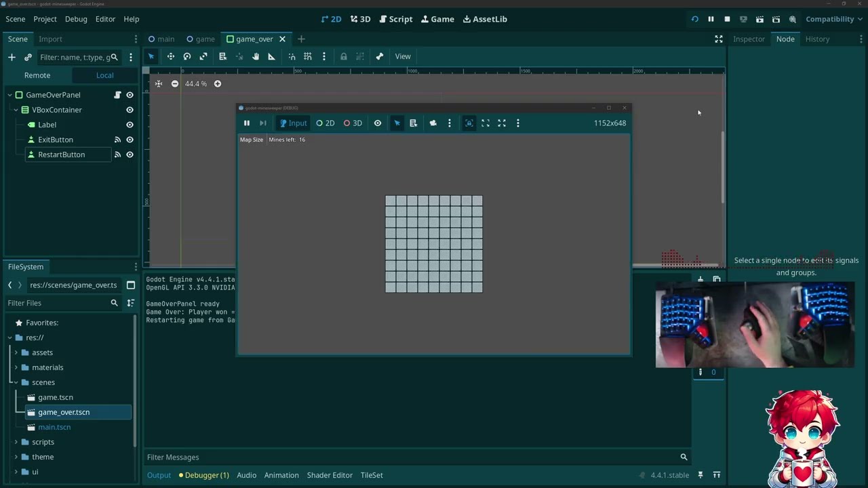Expand the theme folder
Viewport: 868px width, 488px height.
coord(16,457)
